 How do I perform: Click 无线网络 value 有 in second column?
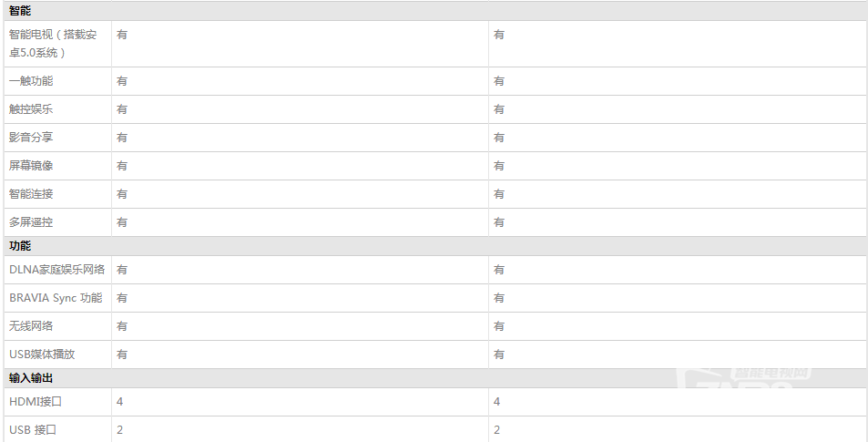point(499,326)
